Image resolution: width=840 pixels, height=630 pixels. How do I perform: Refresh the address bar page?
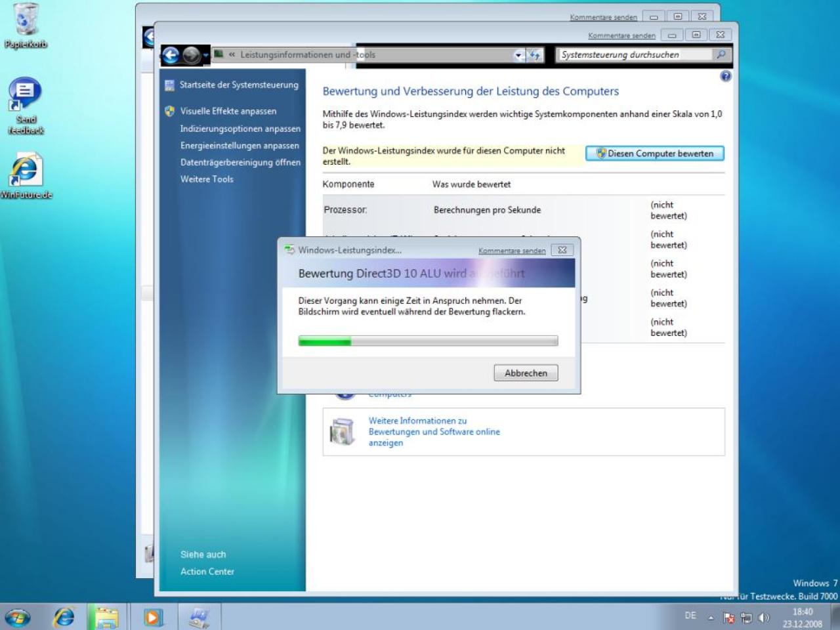pos(535,55)
